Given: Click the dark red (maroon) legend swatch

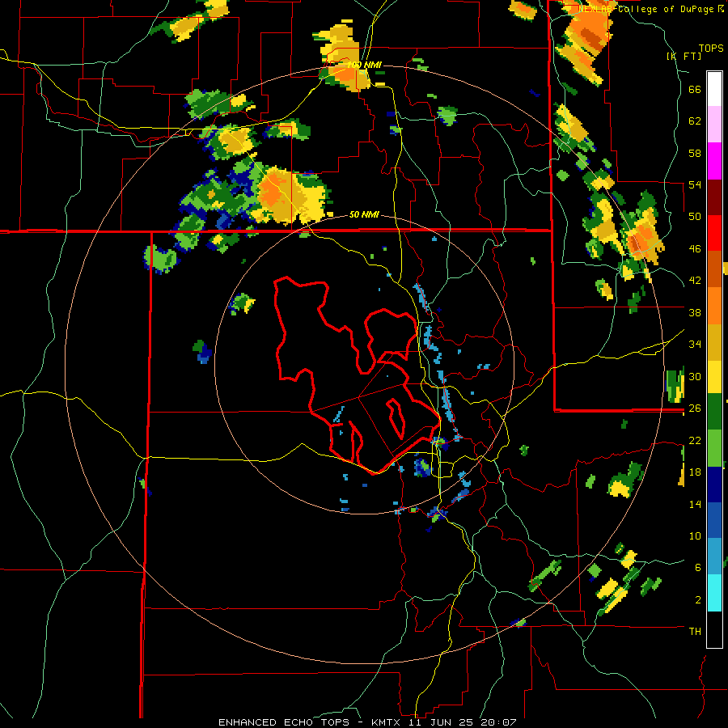Looking at the screenshot, I should (x=714, y=197).
